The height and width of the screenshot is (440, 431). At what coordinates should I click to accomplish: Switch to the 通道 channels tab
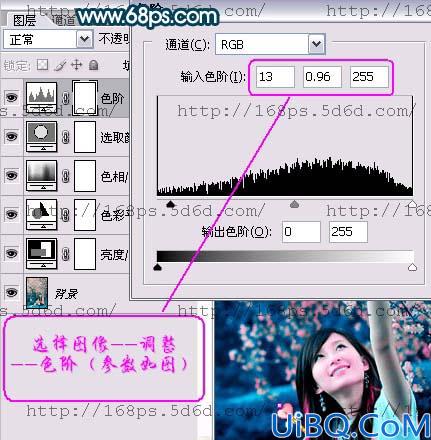(63, 20)
